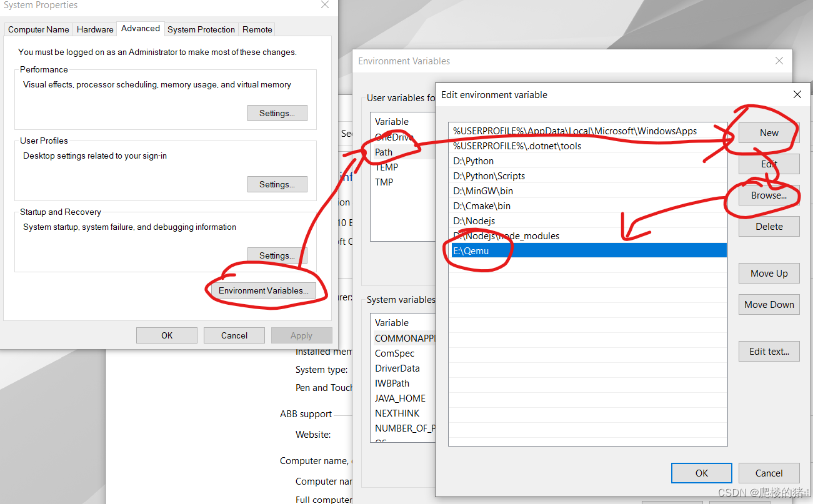Click the Move Down button
This screenshot has width=813, height=504.
pyautogui.click(x=769, y=304)
